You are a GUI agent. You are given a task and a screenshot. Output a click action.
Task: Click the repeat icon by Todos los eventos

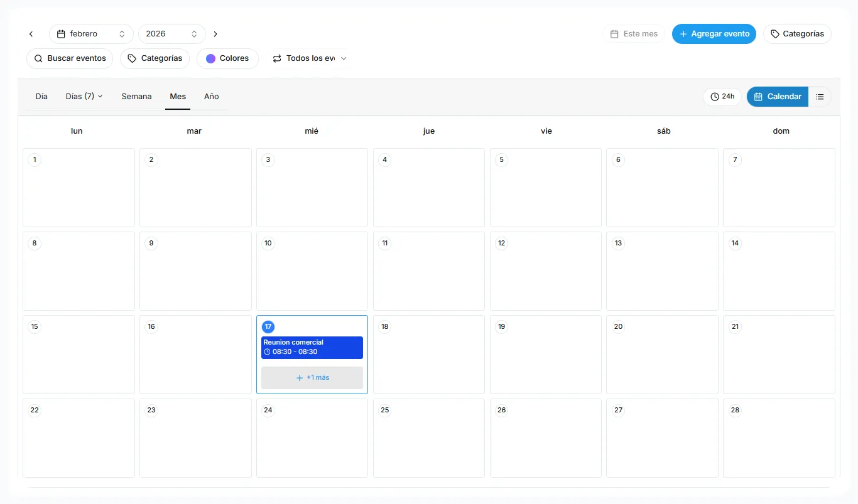tap(277, 58)
